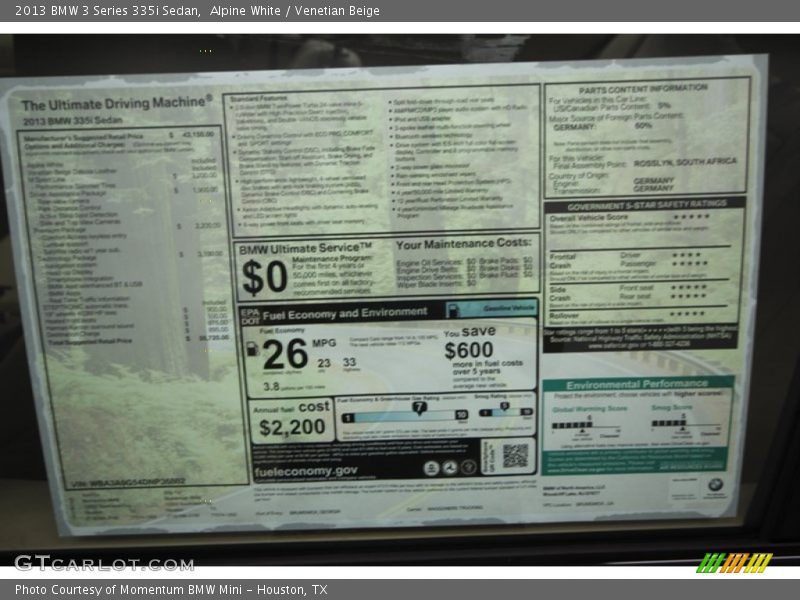Click the highway MPG value '33'
This screenshot has width=800, height=600.
click(349, 362)
